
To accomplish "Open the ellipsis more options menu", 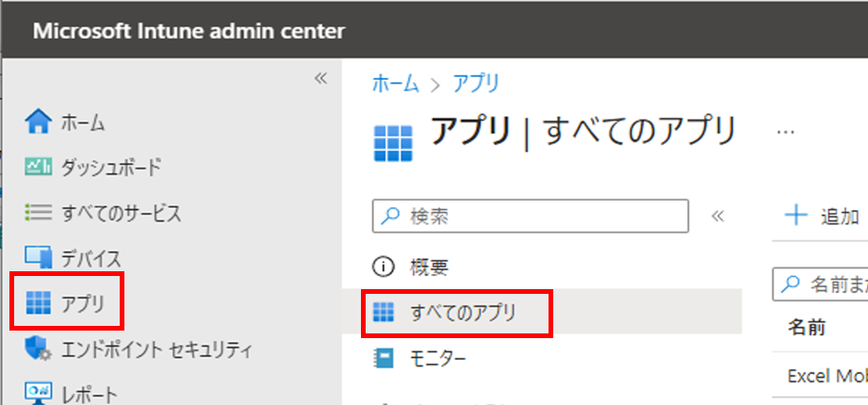I will tap(785, 132).
